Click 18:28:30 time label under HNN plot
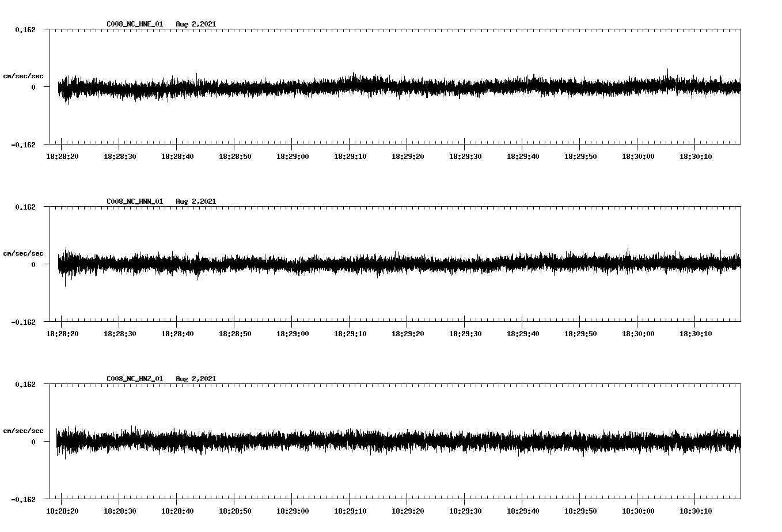 pyautogui.click(x=120, y=334)
